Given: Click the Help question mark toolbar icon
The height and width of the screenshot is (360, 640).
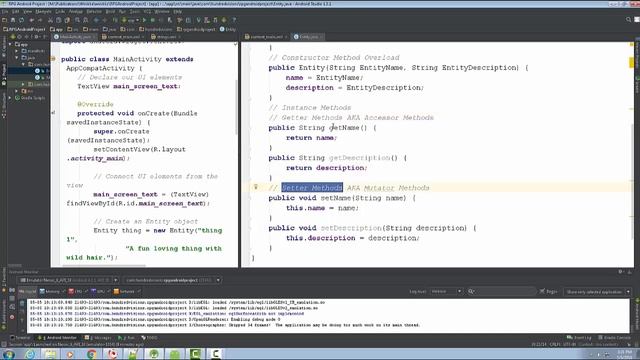Looking at the screenshot, I should [234, 20].
